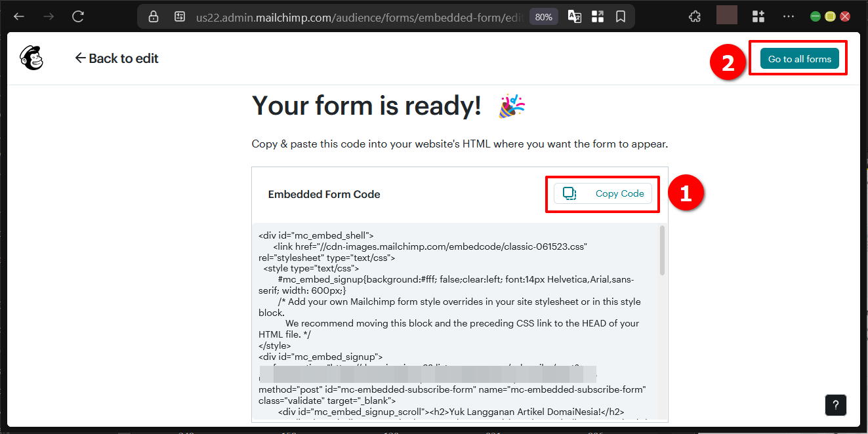
Task: Click the bookmark flag icon near the zoom badge
Action: click(x=621, y=16)
